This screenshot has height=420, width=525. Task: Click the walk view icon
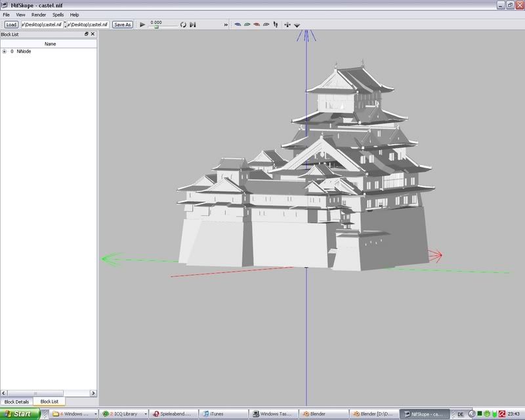pyautogui.click(x=275, y=24)
